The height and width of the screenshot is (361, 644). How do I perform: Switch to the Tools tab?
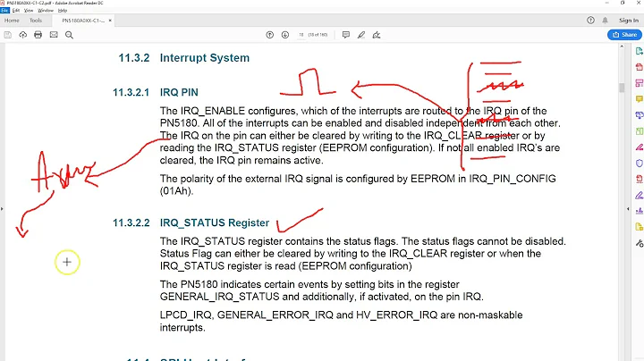point(36,20)
